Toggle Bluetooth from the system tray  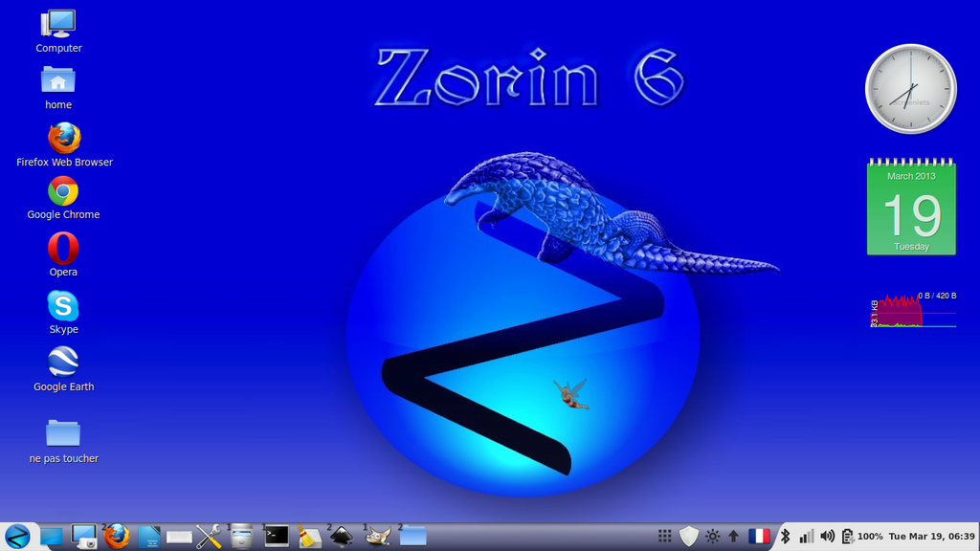coord(786,537)
